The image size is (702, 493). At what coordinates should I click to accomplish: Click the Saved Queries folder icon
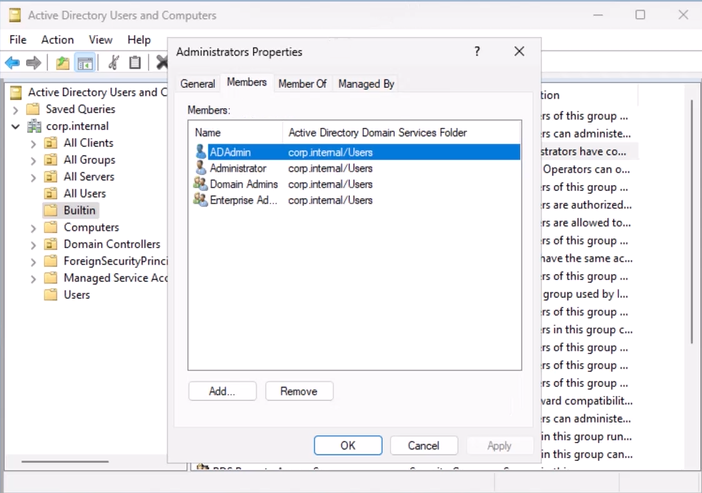33,109
